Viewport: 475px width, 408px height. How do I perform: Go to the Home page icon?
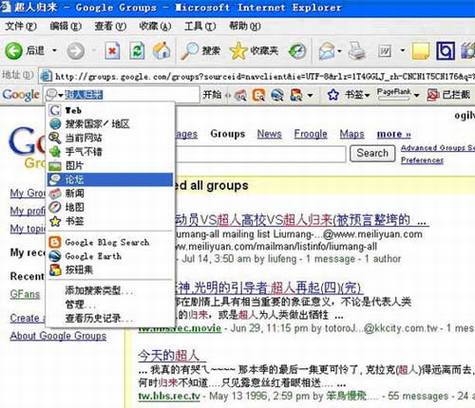coord(161,51)
